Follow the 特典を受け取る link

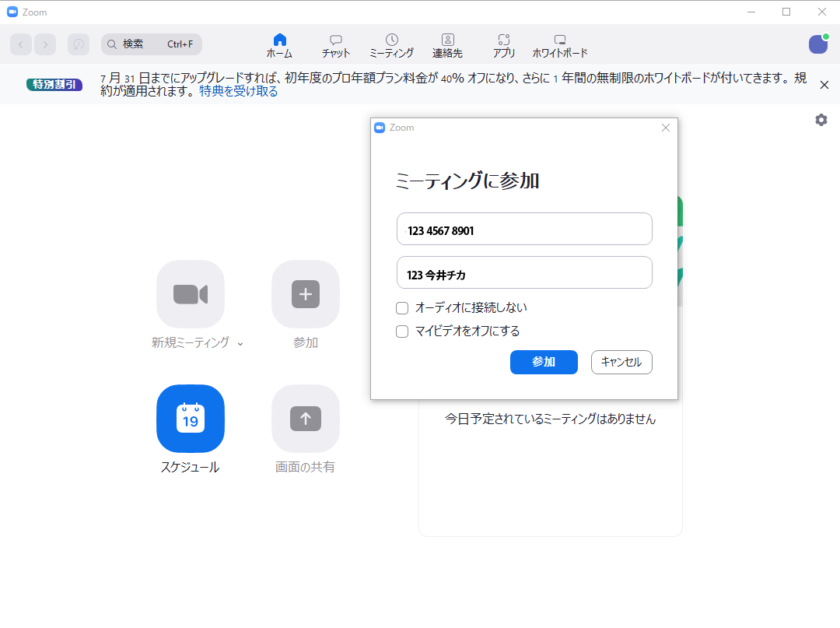click(x=239, y=91)
